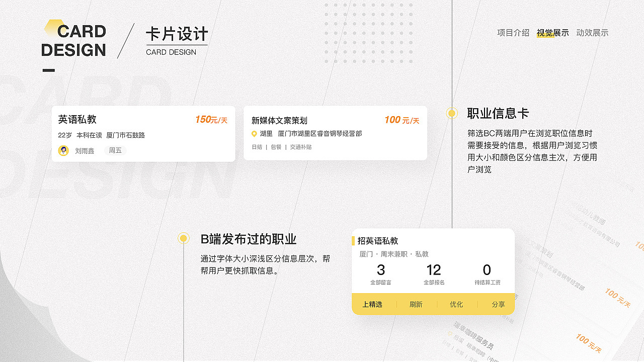The height and width of the screenshot is (362, 644).
Task: View the 3 全部留言 count
Action: click(x=380, y=275)
